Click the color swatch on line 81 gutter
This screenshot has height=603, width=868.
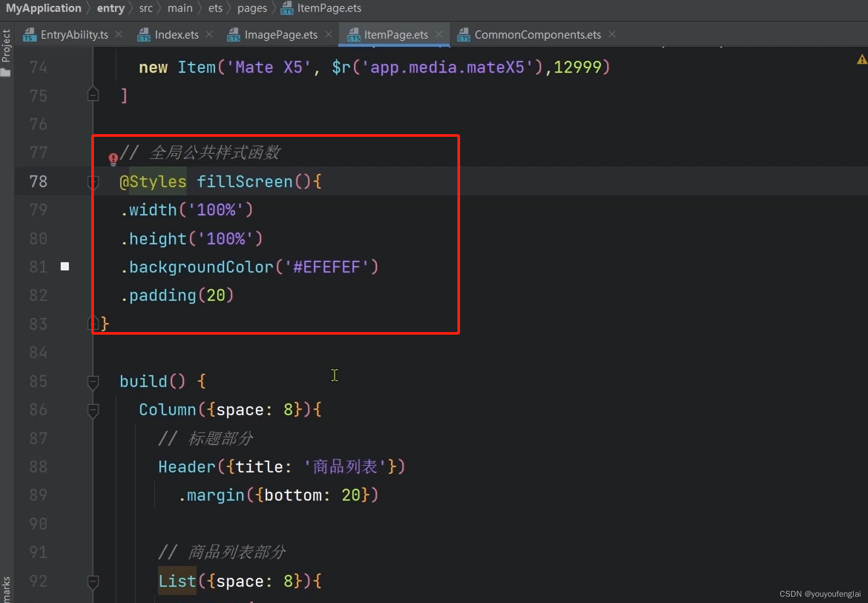tap(65, 267)
